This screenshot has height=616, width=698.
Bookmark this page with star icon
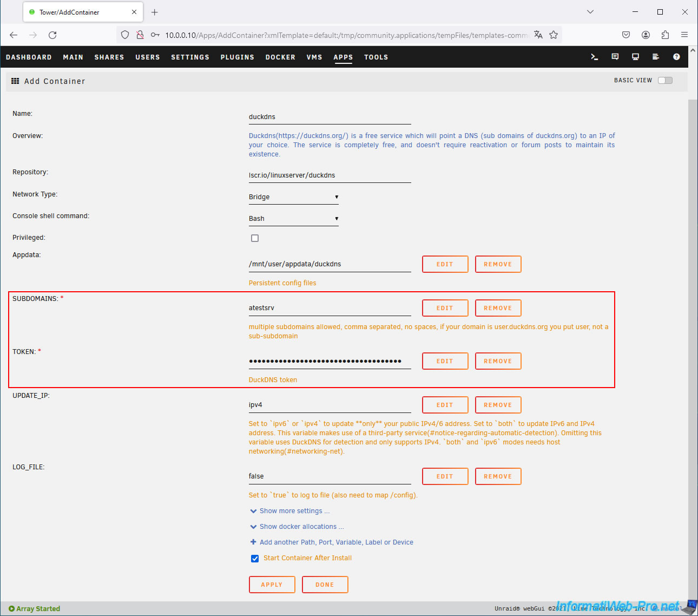[554, 35]
